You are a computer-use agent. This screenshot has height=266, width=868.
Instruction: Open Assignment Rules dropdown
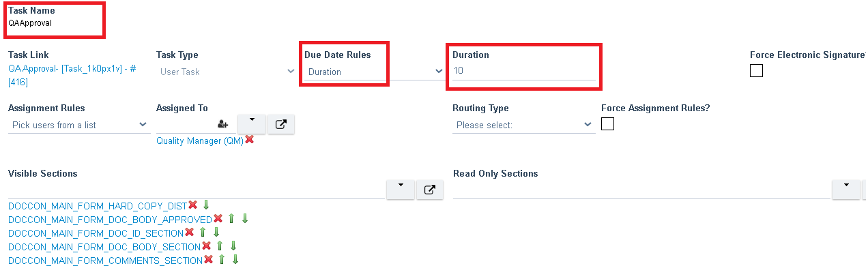[x=78, y=125]
